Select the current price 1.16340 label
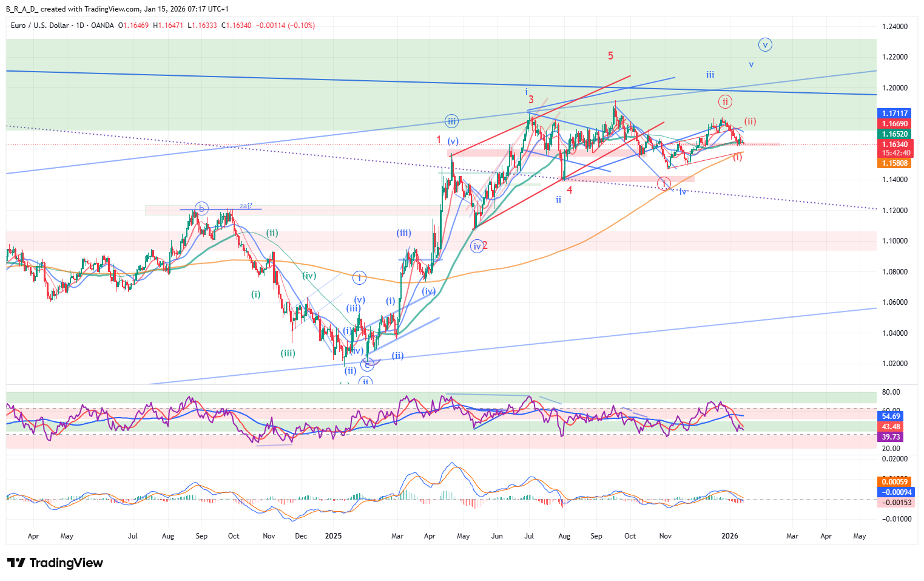 [x=895, y=144]
